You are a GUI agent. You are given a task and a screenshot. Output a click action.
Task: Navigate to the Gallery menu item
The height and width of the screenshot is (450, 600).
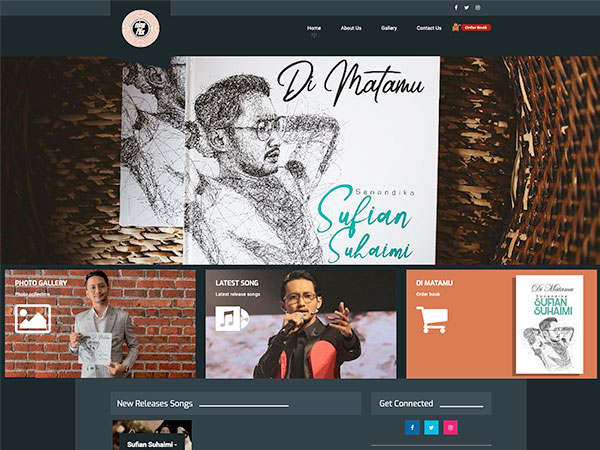tap(389, 28)
